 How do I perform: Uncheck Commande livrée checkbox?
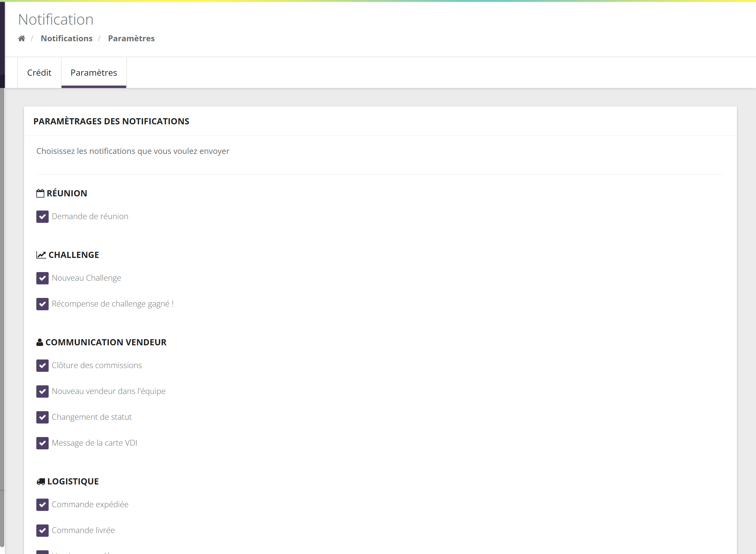[x=42, y=531]
